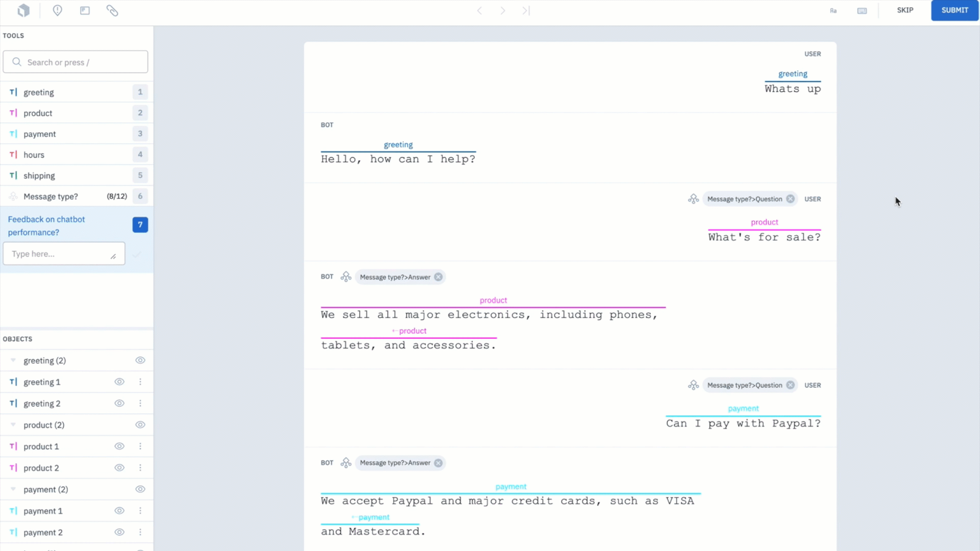This screenshot has width=980, height=551.
Task: Collapse the product (2) group
Action: (13, 425)
